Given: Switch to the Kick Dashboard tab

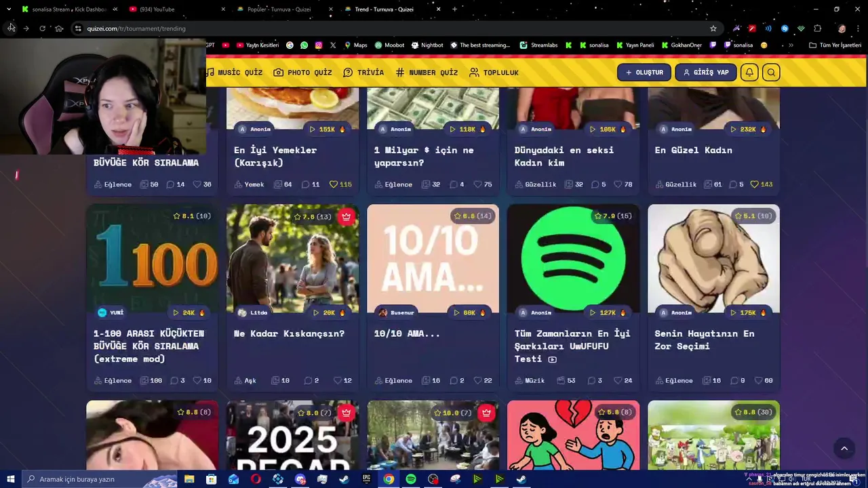Looking at the screenshot, I should (x=68, y=9).
